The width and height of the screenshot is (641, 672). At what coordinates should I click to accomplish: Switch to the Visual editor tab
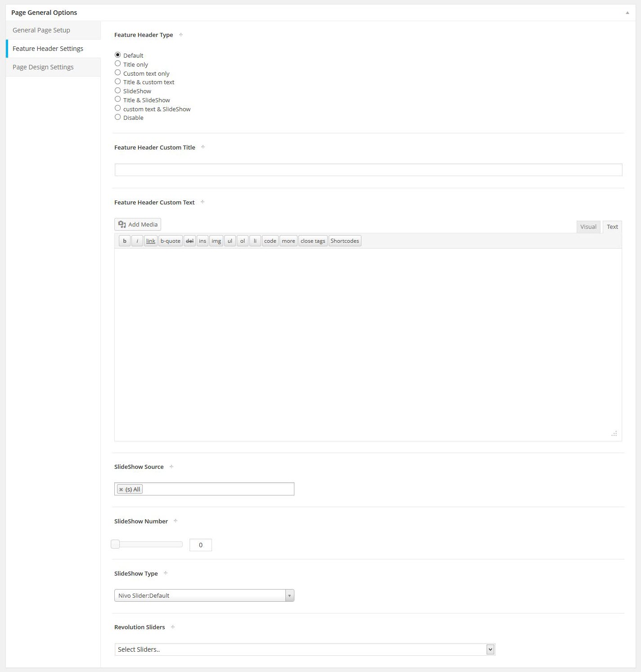588,227
